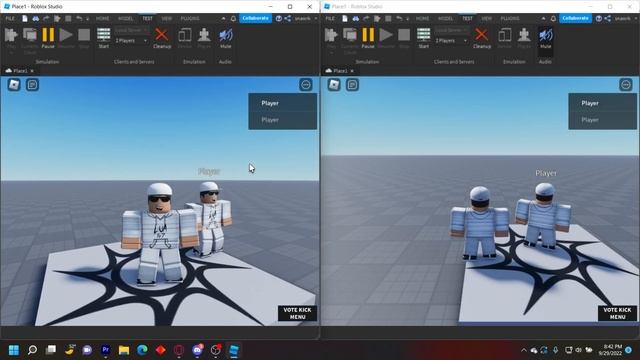The width and height of the screenshot is (640, 360).
Task: Open File Explorer from taskbar
Action: pyautogui.click(x=124, y=350)
